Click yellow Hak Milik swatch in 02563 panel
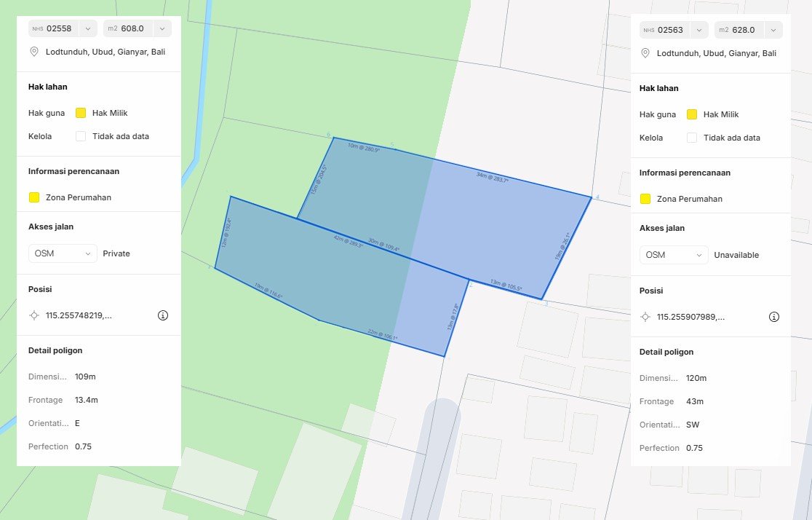The image size is (812, 520). (x=692, y=114)
